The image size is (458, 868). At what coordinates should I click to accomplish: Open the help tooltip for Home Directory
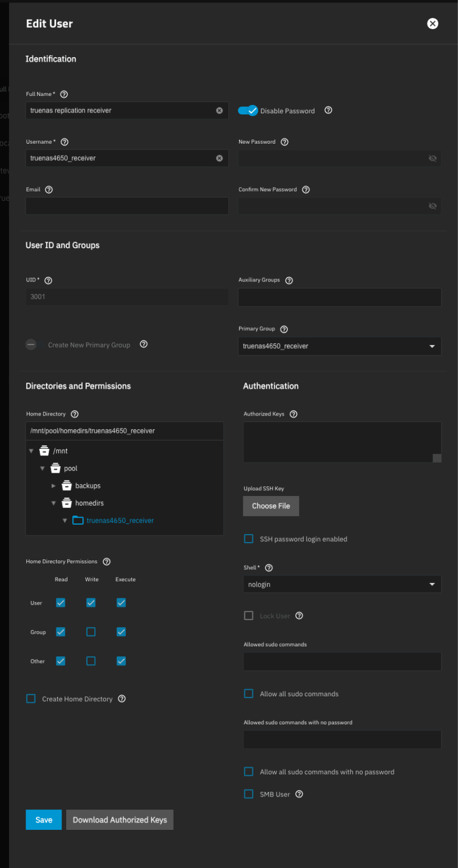[75, 414]
